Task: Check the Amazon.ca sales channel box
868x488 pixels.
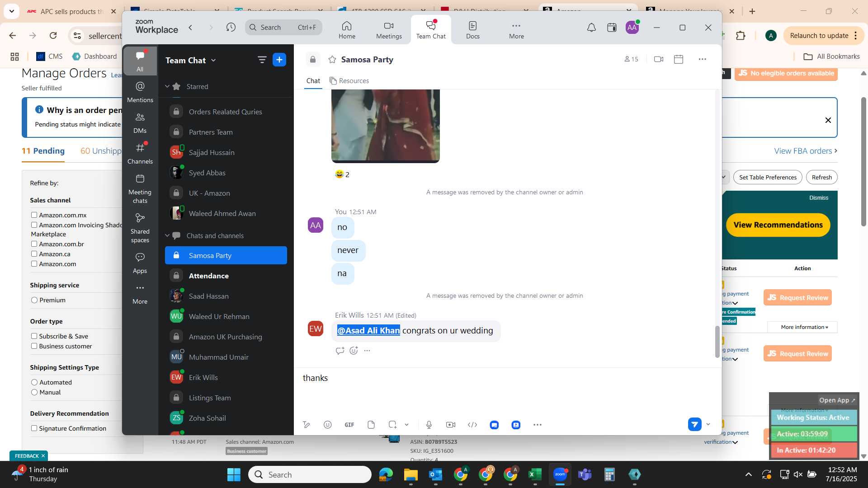Action: coord(34,254)
